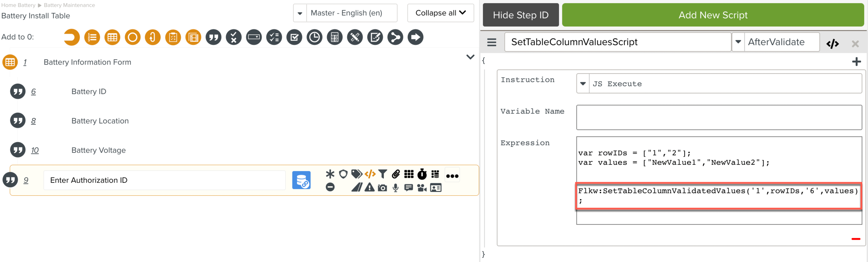Click the blue database link icon
The height and width of the screenshot is (262, 868).
coord(301,180)
